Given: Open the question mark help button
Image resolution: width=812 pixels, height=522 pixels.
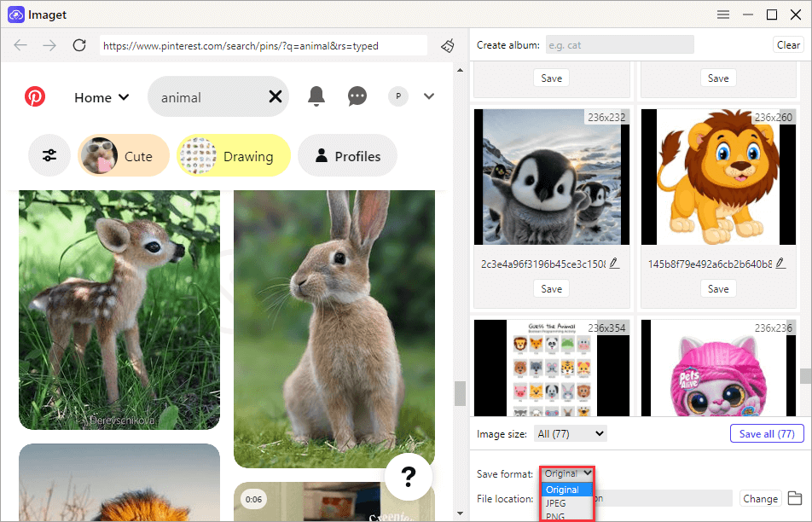Looking at the screenshot, I should point(409,477).
